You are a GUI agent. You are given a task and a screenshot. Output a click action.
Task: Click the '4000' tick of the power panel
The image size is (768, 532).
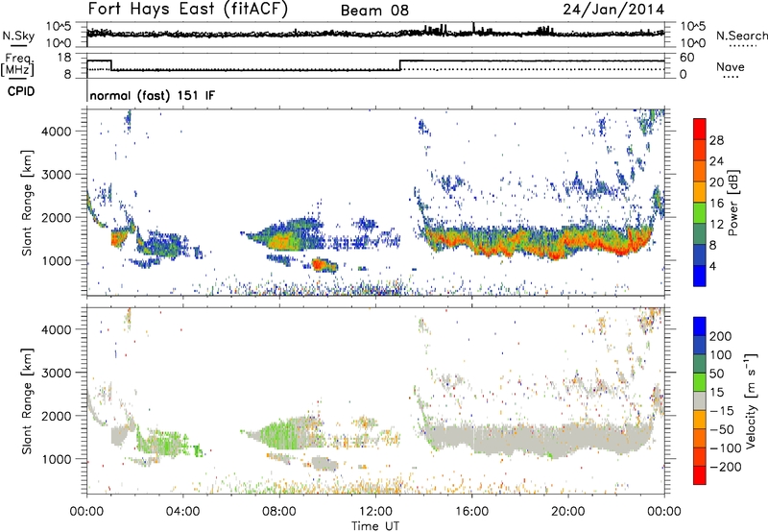(57, 132)
